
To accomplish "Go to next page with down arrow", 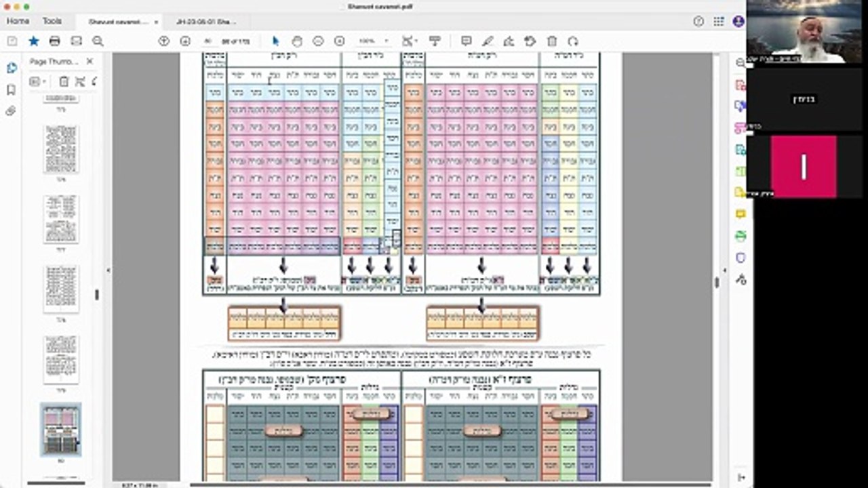I will click(185, 41).
